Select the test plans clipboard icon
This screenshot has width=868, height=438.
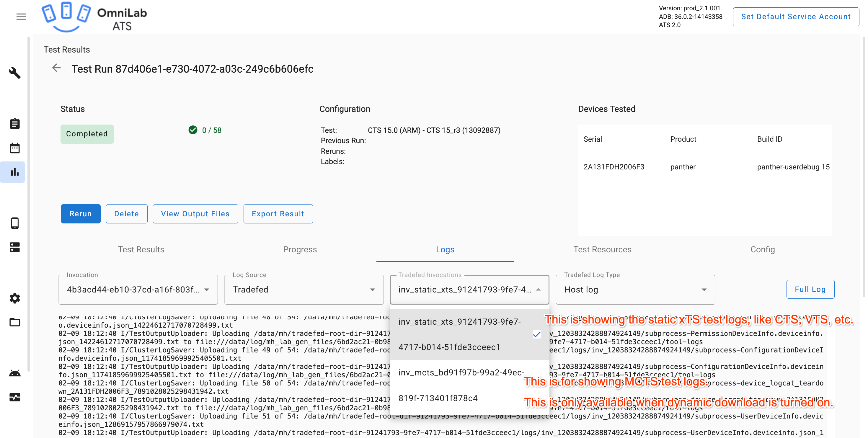(15, 124)
